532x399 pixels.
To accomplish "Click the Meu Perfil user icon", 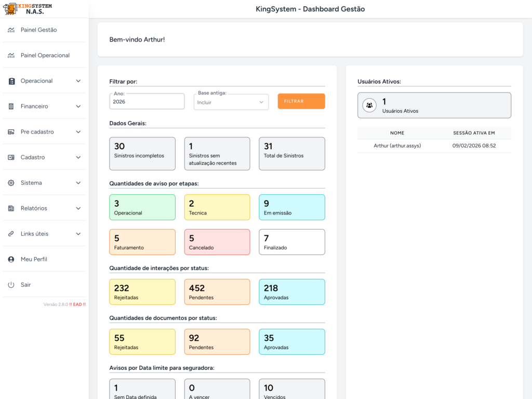I will [11, 259].
